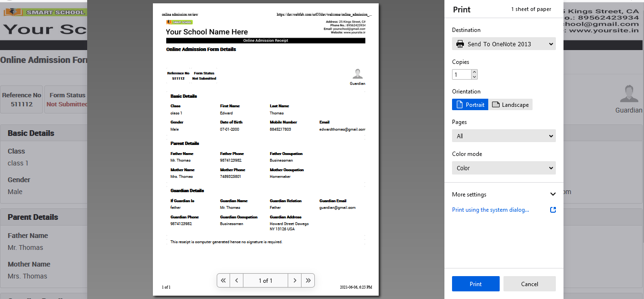
Task: Go to first page in preview
Action: (x=223, y=280)
